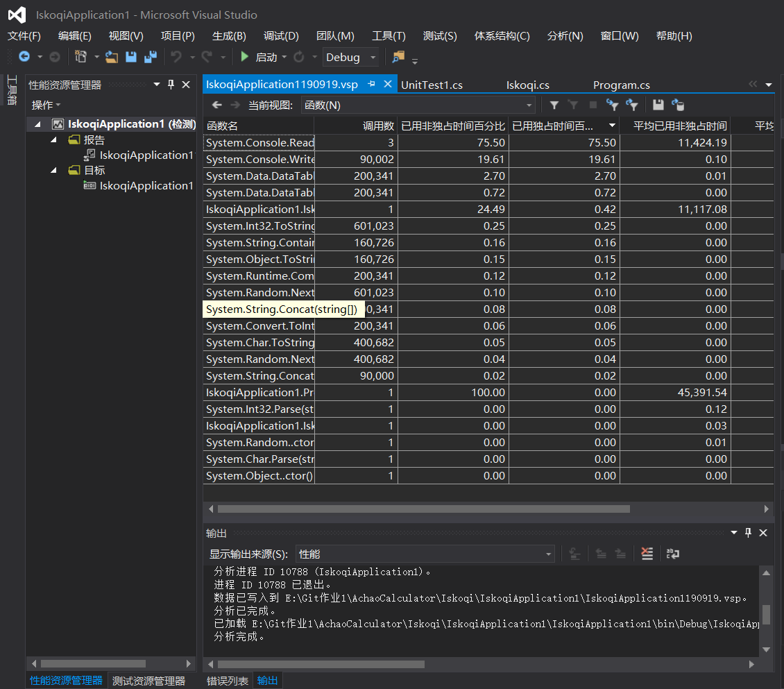Collapse the 报告 folder node
The image size is (784, 689).
(x=54, y=139)
